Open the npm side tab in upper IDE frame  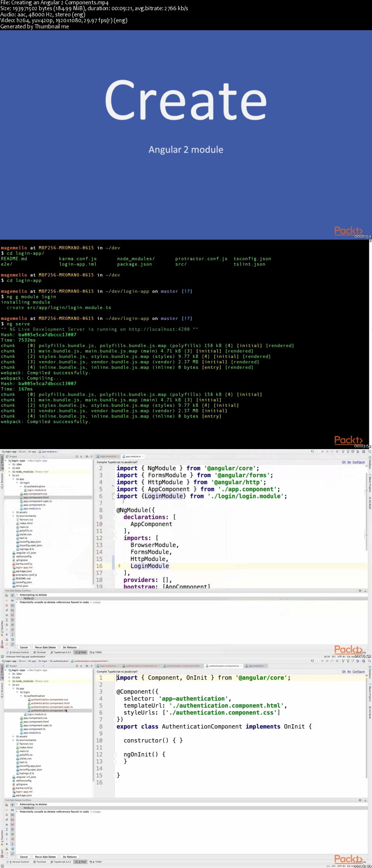tap(2, 644)
